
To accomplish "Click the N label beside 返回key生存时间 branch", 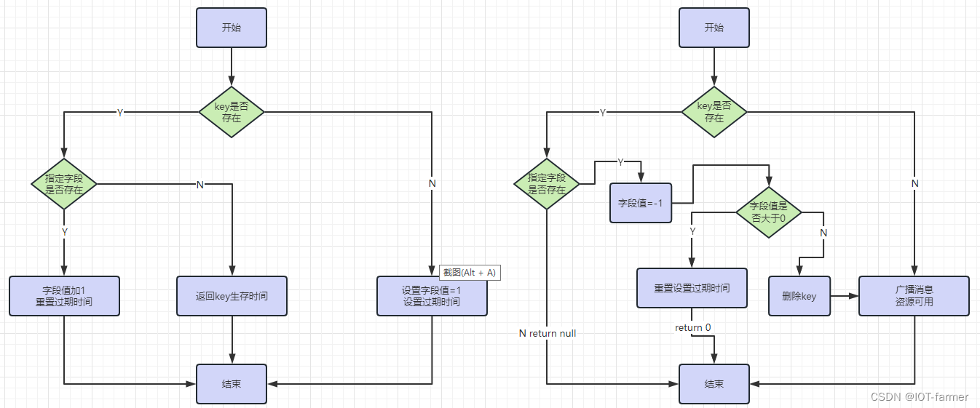I will pyautogui.click(x=199, y=185).
